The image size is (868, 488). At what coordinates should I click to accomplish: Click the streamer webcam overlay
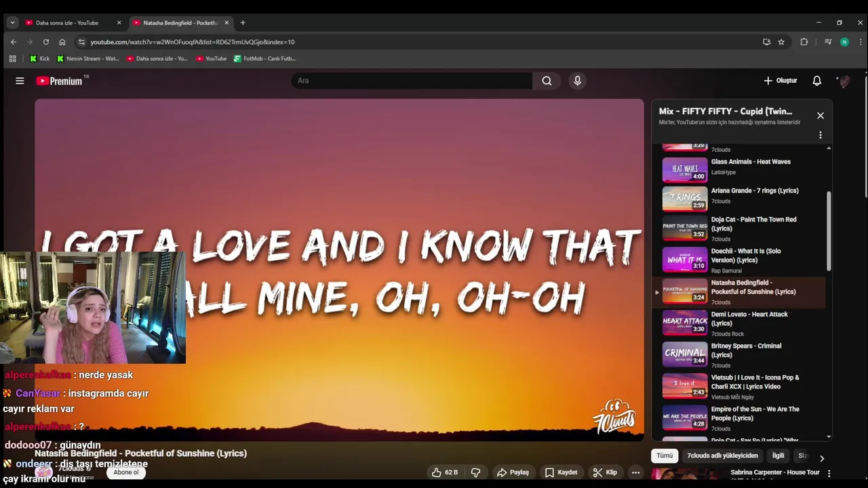[x=93, y=308]
